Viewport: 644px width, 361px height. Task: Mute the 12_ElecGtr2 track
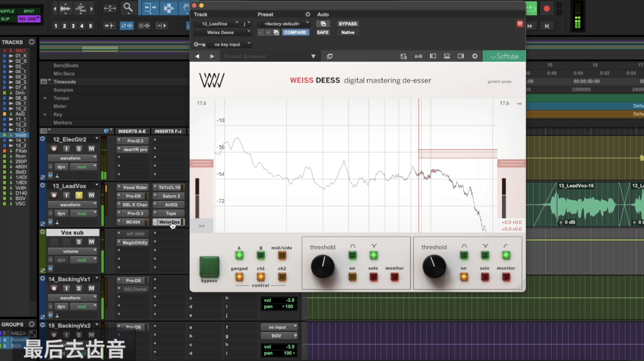click(x=91, y=149)
